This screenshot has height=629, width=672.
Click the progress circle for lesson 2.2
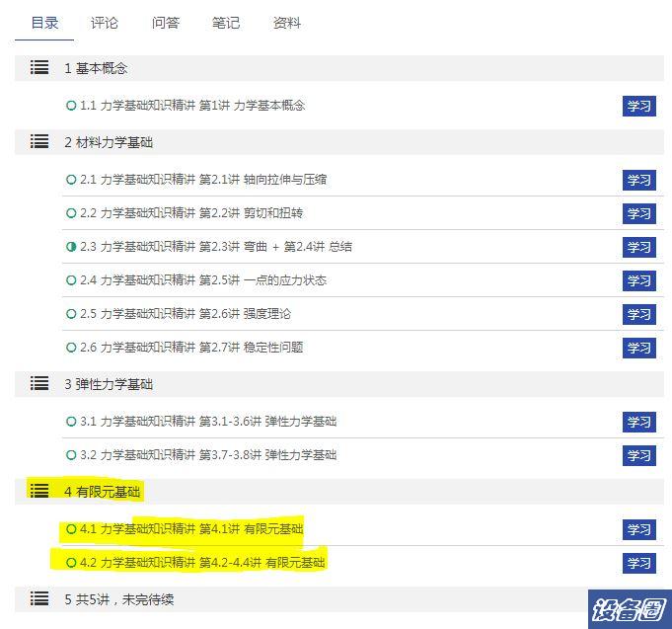[x=71, y=213]
